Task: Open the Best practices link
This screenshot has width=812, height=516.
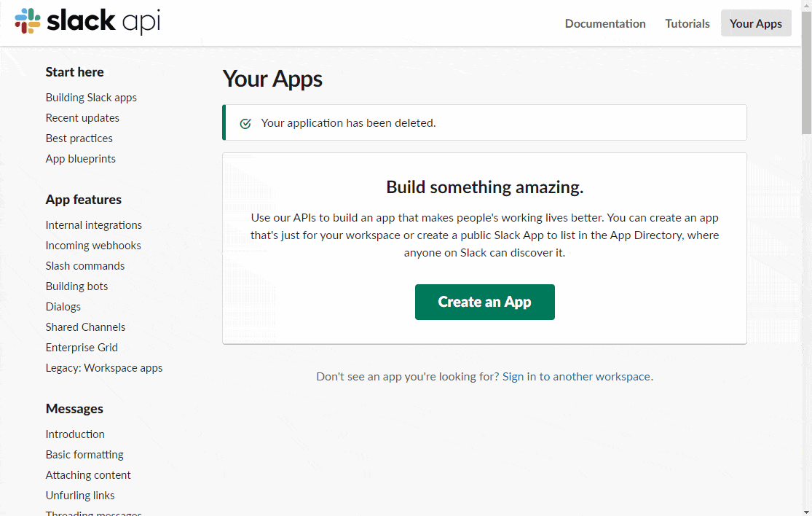Action: click(79, 138)
